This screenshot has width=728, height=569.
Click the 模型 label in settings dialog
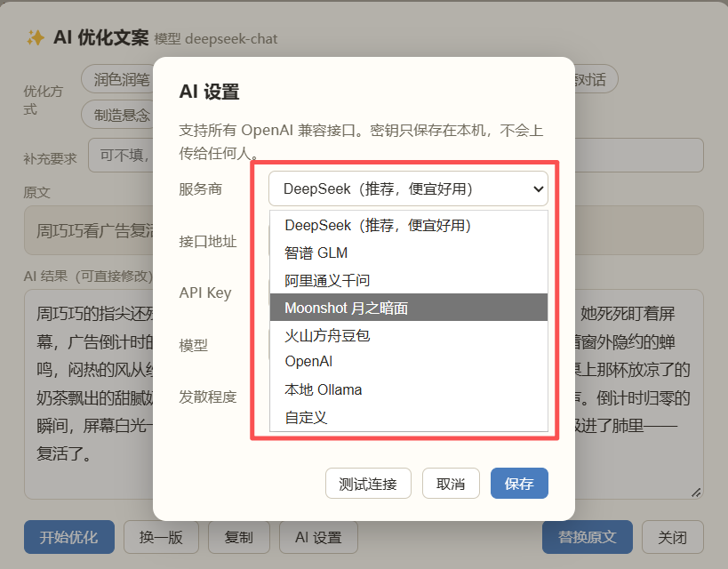[x=194, y=346]
